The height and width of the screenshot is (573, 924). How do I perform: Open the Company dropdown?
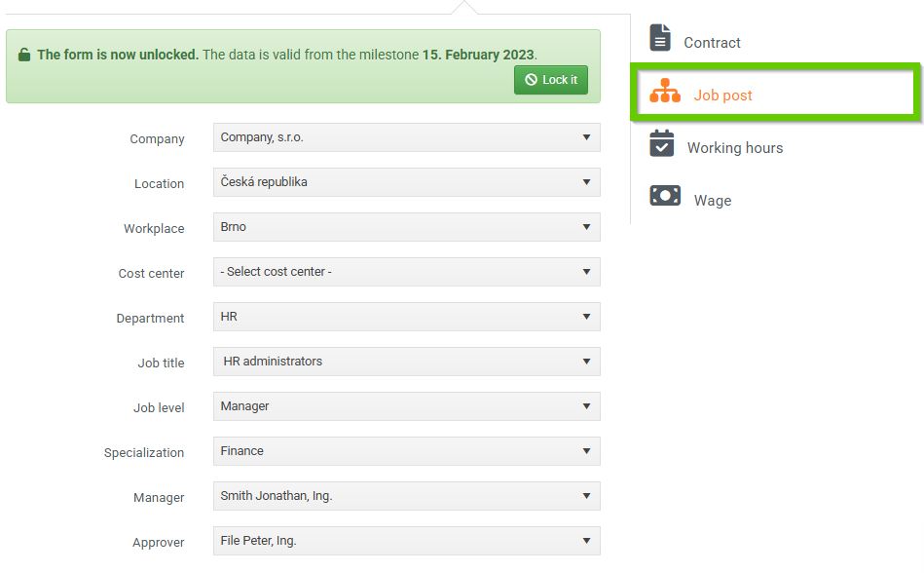pos(406,137)
